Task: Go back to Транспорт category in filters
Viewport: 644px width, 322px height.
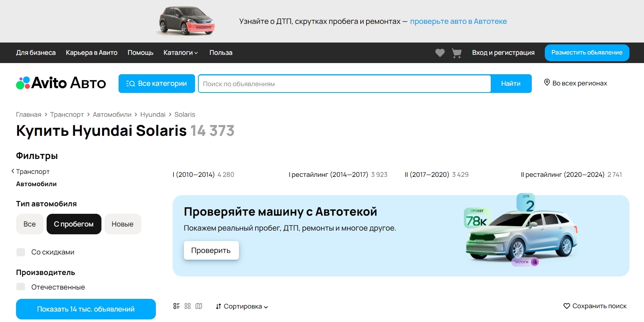Action: 33,172
